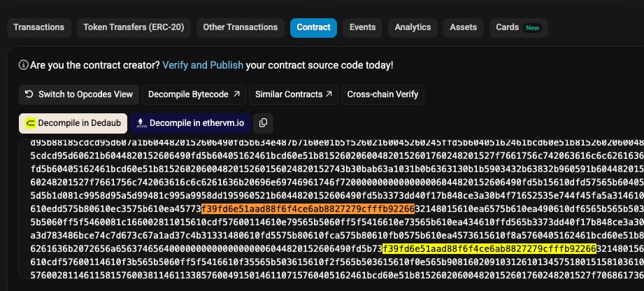Click bytecode line starting with 5cdcd95d60621b
Image resolution: width=644 pixels, height=291 pixels.
pyautogui.click(x=337, y=157)
